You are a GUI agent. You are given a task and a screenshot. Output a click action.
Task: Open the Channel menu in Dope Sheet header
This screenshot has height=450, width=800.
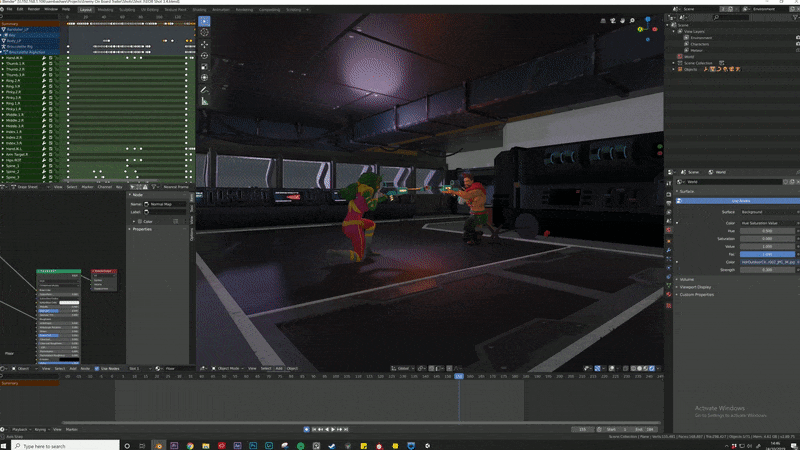pyautogui.click(x=105, y=187)
